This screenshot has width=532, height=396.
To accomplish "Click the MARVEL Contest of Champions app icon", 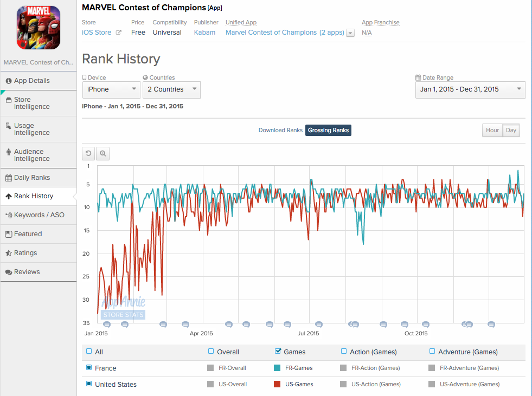I will (39, 28).
